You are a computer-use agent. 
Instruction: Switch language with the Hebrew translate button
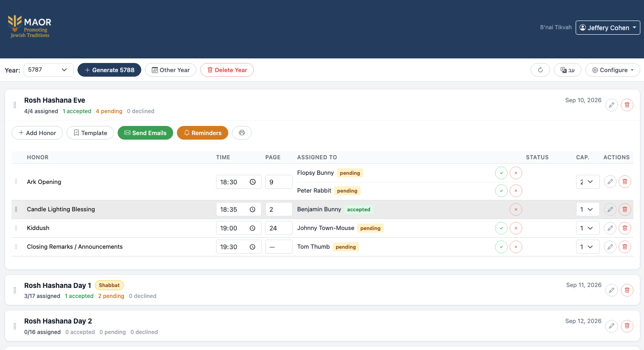[x=567, y=70]
